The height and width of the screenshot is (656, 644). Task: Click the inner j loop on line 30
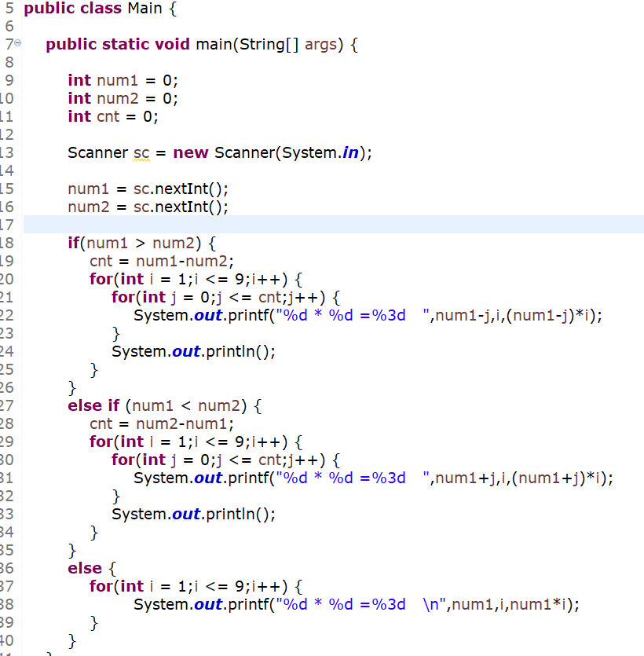pyautogui.click(x=226, y=460)
